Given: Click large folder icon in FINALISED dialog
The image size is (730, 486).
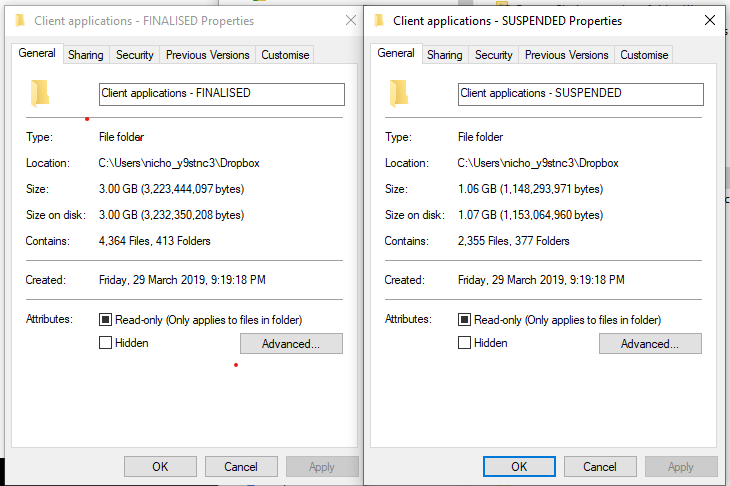Looking at the screenshot, I should click(40, 94).
